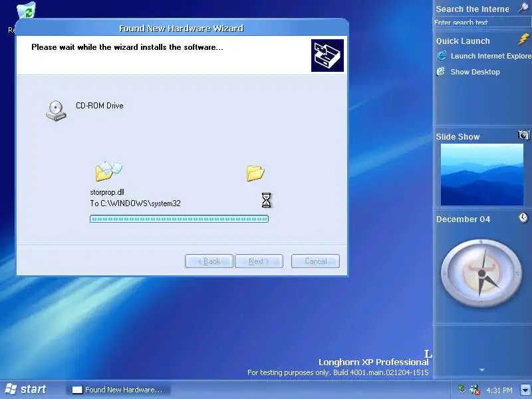532x399 pixels.
Task: Expand sidebar via bottom down arrow
Action: [481, 370]
